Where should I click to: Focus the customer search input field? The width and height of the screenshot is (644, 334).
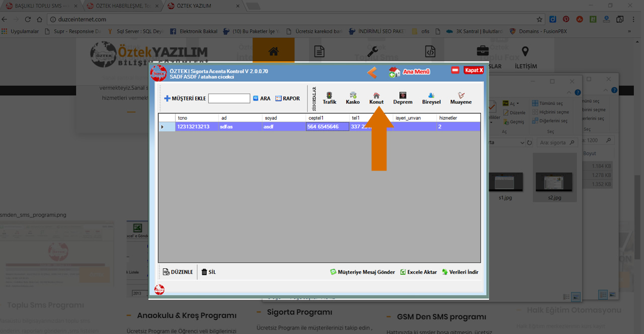click(x=229, y=99)
